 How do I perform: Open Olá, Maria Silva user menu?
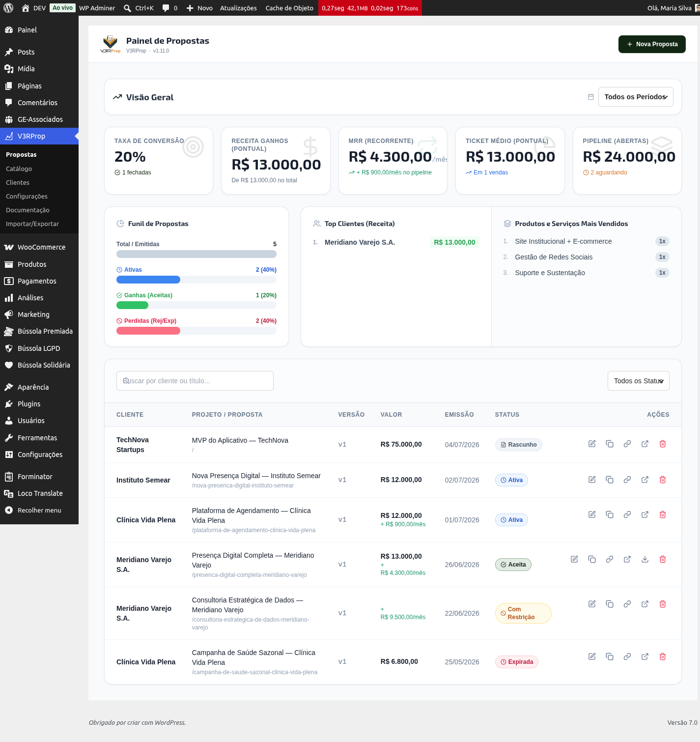click(673, 8)
